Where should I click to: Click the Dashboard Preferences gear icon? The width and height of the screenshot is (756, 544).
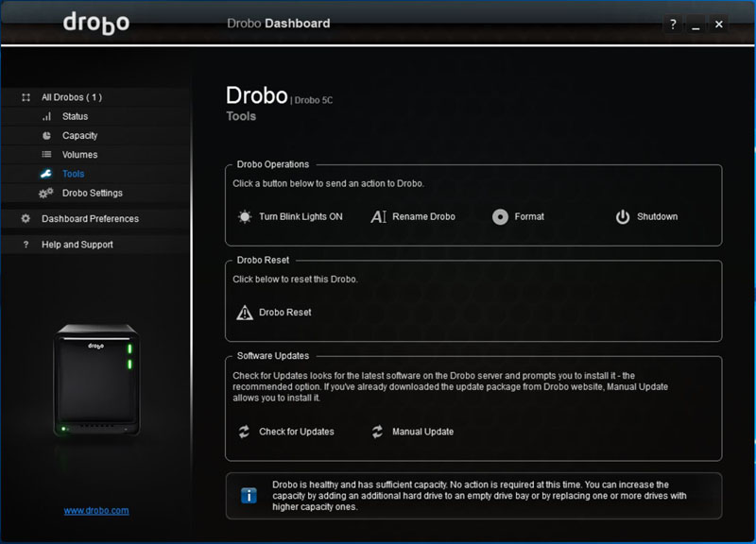[x=26, y=219]
